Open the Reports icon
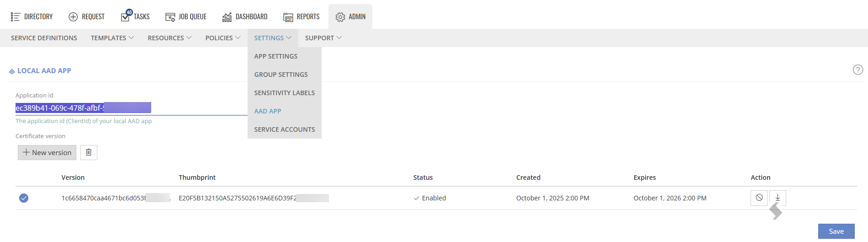Screen dimensions: 868x242 coord(288,17)
